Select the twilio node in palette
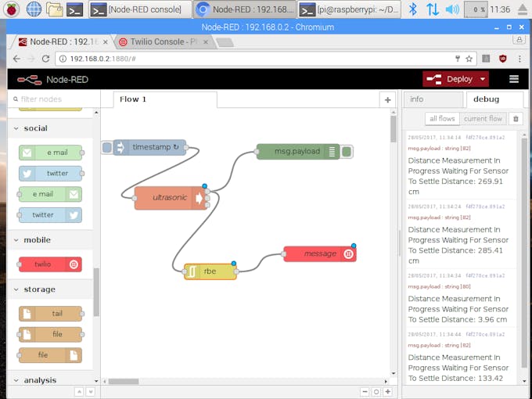The height and width of the screenshot is (399, 532). 50,264
